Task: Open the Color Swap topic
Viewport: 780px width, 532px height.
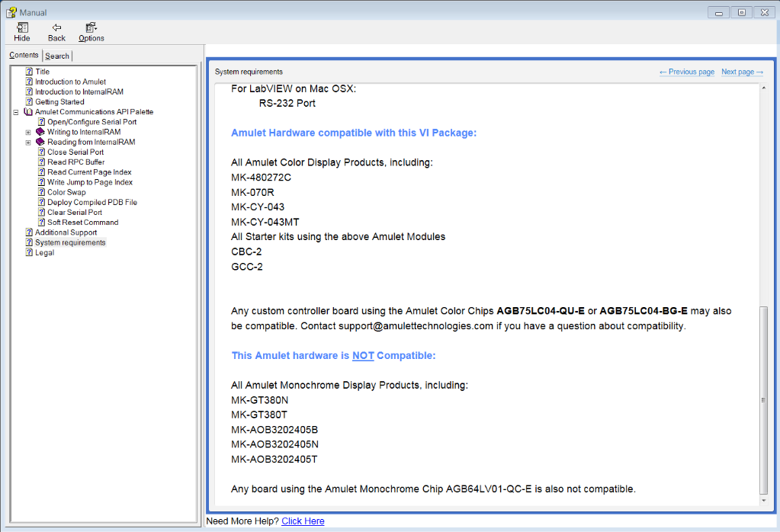Action: (66, 192)
